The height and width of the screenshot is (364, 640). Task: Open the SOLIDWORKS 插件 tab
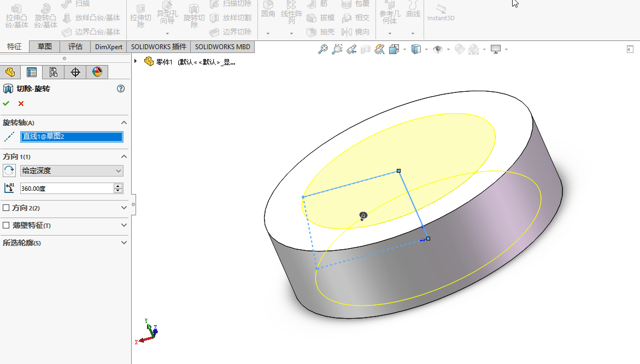[158, 47]
